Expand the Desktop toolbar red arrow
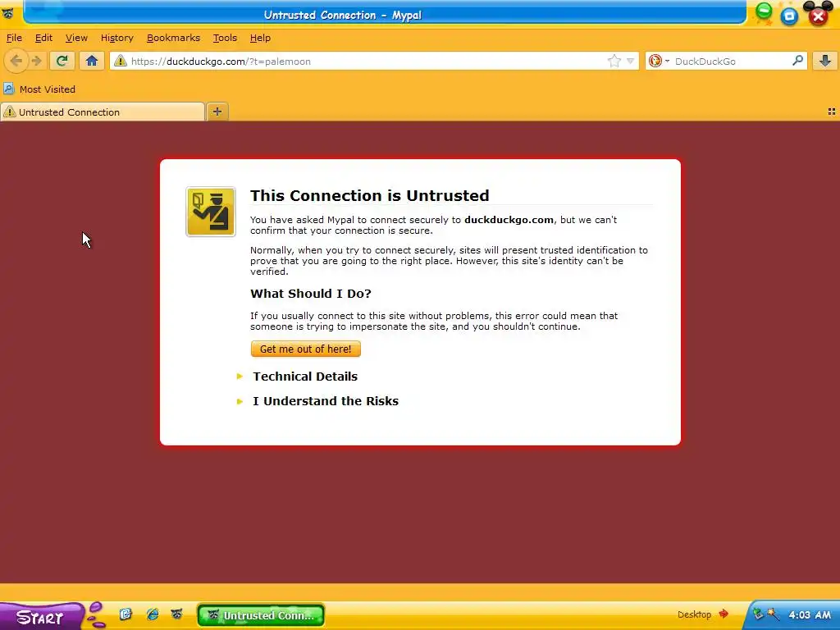840x630 pixels. pyautogui.click(x=724, y=614)
